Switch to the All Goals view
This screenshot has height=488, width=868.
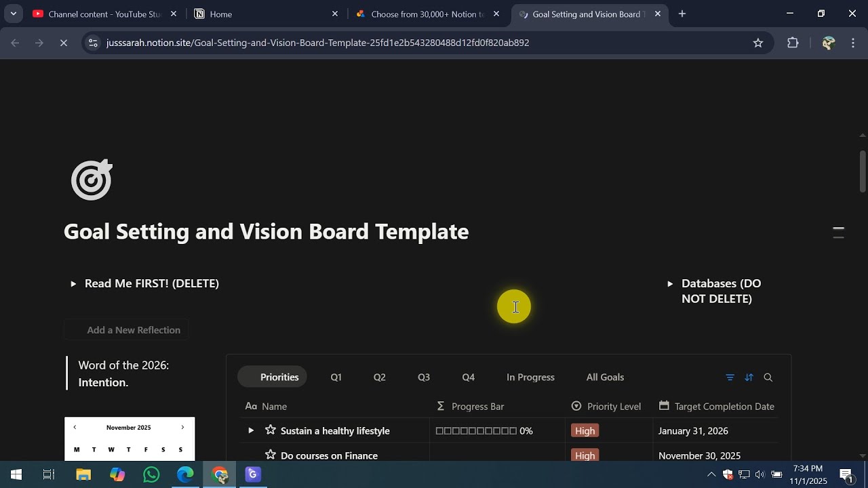pyautogui.click(x=605, y=377)
